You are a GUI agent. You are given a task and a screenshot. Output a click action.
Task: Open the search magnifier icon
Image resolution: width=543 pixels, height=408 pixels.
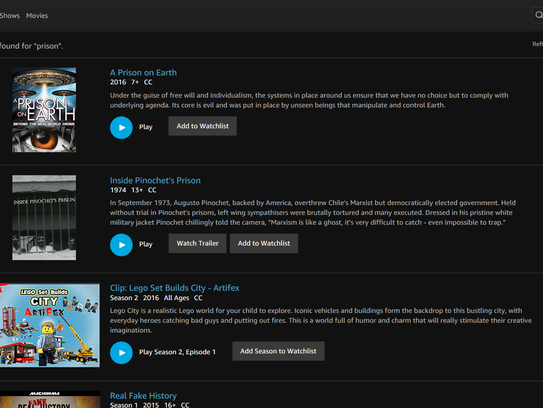pos(538,15)
